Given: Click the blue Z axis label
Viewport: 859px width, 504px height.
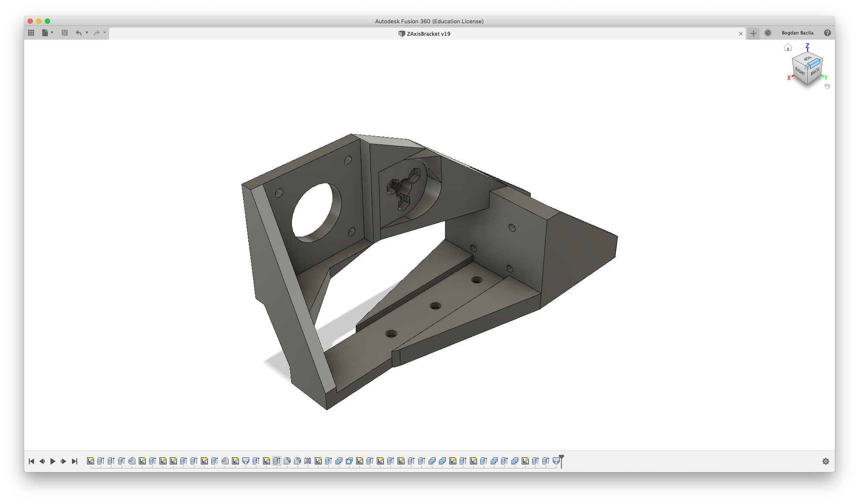Looking at the screenshot, I should click(807, 46).
